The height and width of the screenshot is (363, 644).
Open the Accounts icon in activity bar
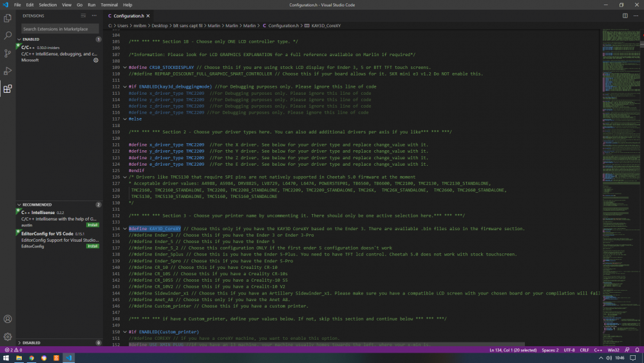point(7,319)
